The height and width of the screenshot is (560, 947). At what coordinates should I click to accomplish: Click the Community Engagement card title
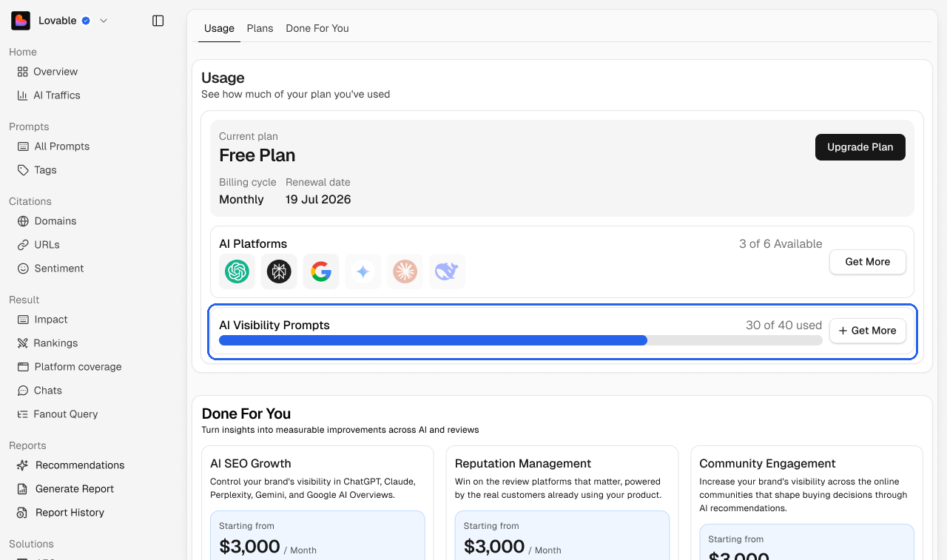coord(767,464)
